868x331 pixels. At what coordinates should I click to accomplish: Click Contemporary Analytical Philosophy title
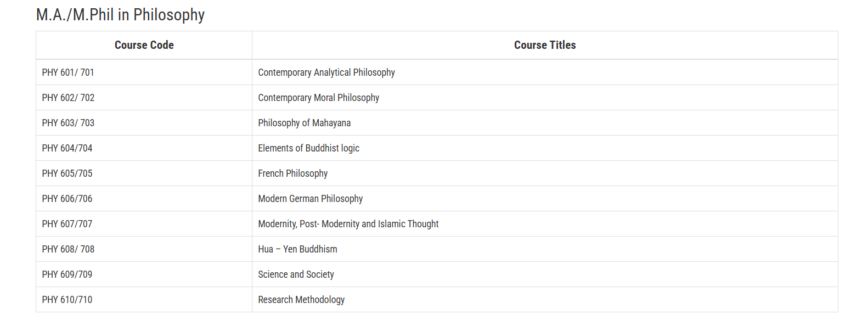click(326, 72)
